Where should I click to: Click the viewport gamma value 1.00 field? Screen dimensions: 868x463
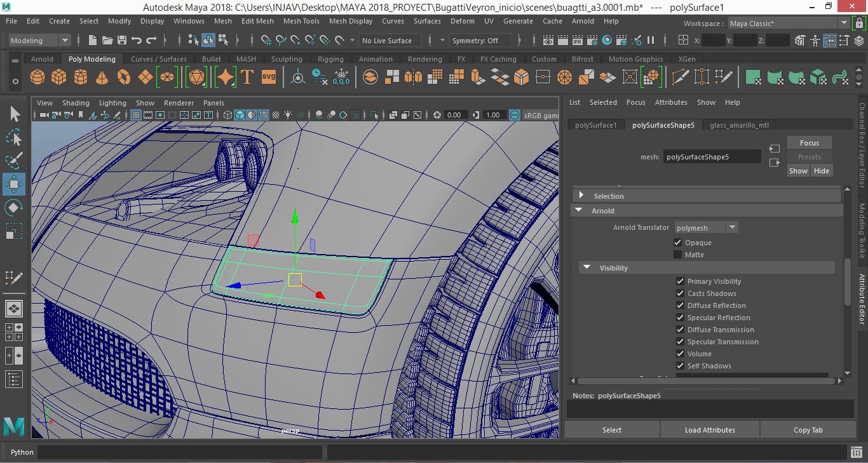tap(493, 115)
